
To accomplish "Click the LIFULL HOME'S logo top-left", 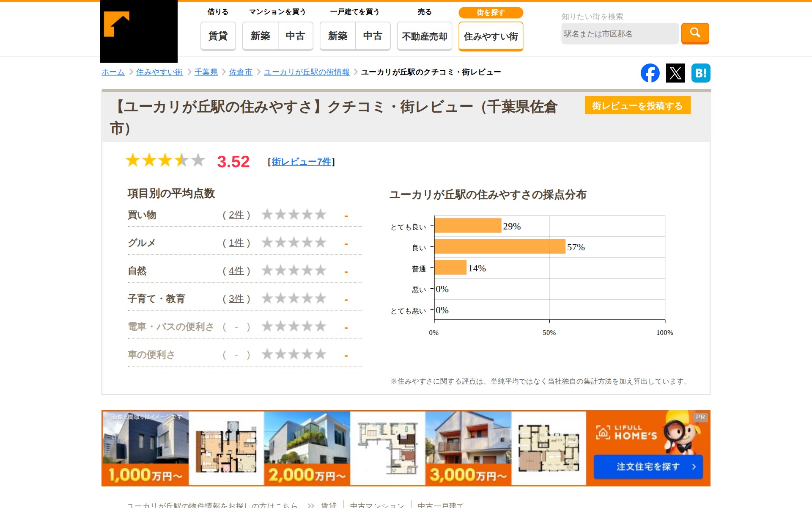I will click(139, 29).
